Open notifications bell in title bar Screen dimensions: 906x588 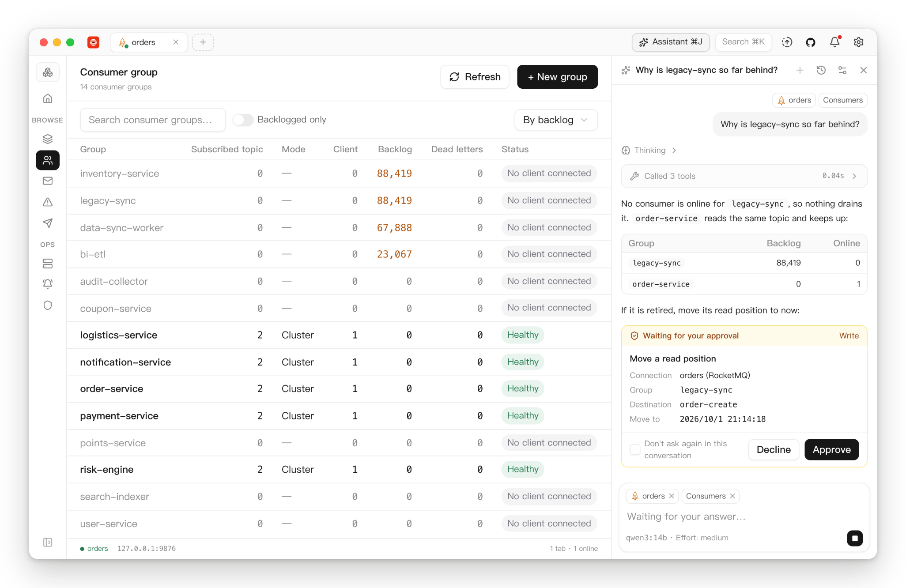pyautogui.click(x=834, y=42)
